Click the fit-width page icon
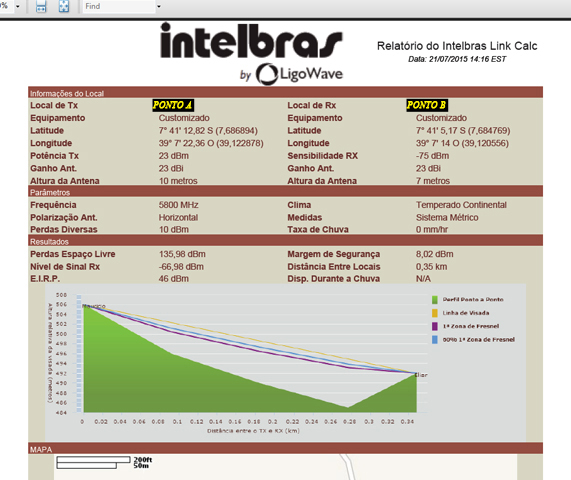Image resolution: width=571 pixels, height=480 pixels. (41, 6)
